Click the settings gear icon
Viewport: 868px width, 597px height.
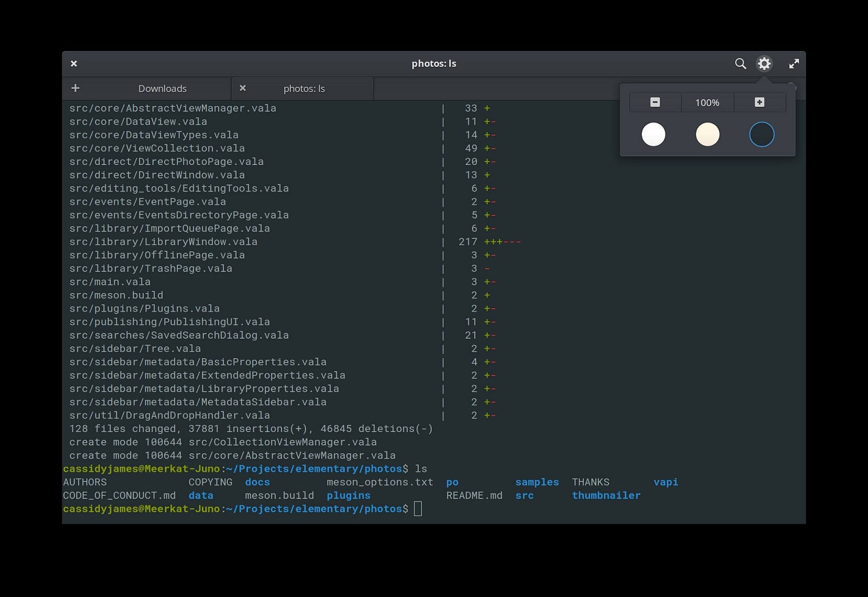coord(764,63)
